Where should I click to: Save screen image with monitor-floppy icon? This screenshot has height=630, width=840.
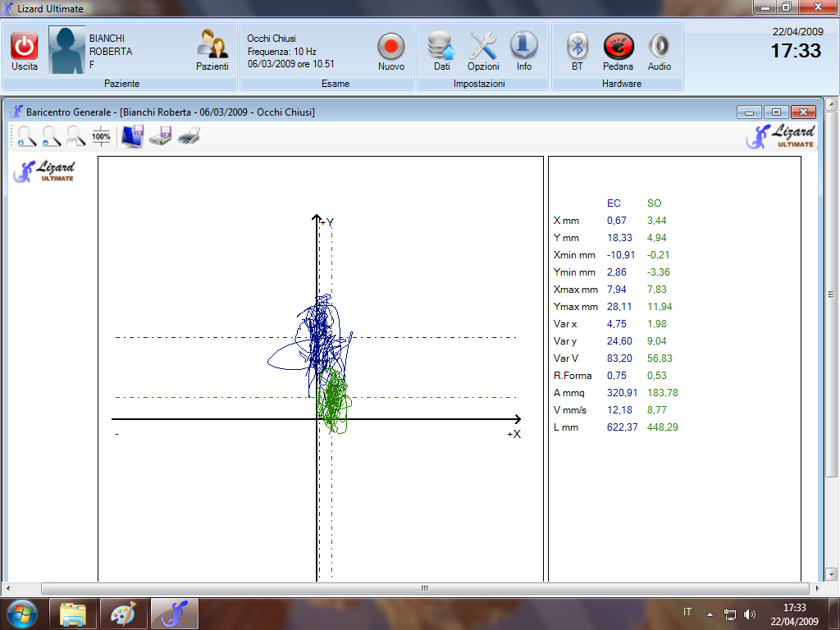(x=132, y=136)
